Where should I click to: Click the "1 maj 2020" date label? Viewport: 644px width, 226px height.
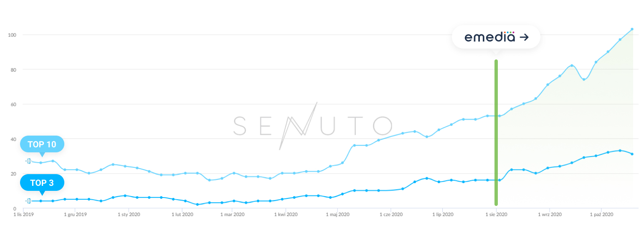point(337,215)
